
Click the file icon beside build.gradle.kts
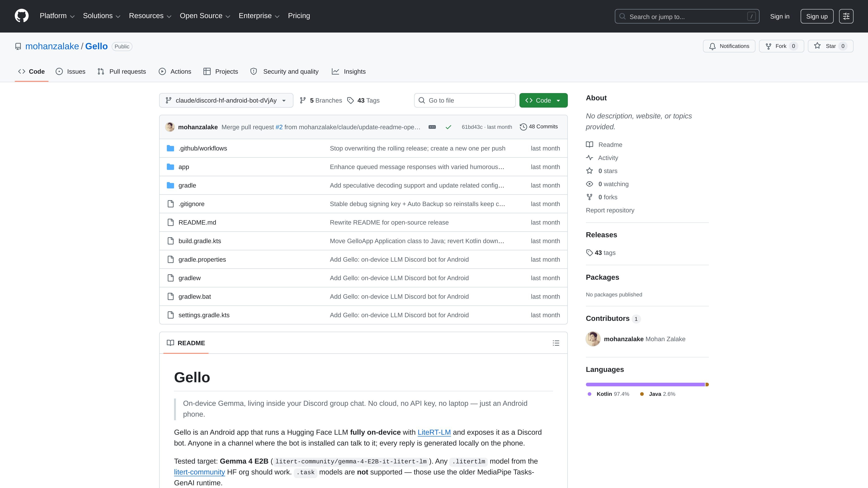click(171, 241)
